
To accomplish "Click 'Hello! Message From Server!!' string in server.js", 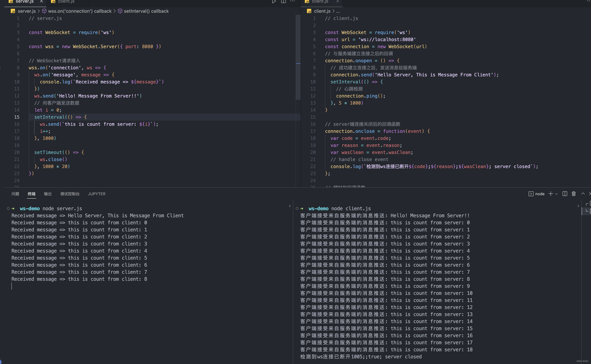I will pyautogui.click(x=98, y=96).
